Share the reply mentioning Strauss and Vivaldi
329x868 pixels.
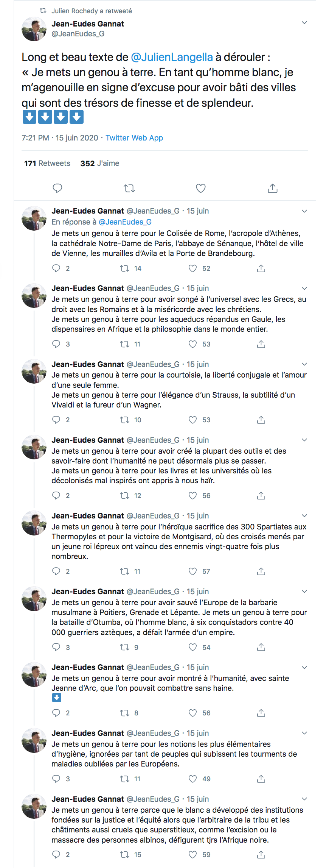coord(261,420)
